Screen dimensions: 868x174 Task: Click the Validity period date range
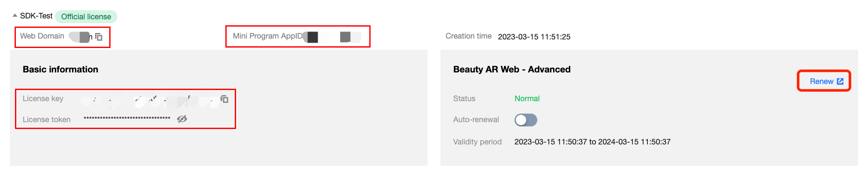point(592,142)
